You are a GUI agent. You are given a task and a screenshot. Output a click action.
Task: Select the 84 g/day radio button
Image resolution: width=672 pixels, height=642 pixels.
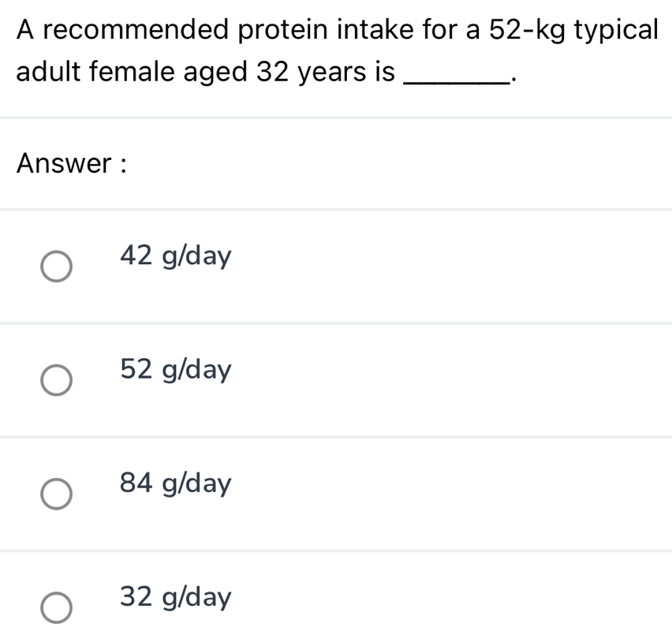[x=55, y=495]
